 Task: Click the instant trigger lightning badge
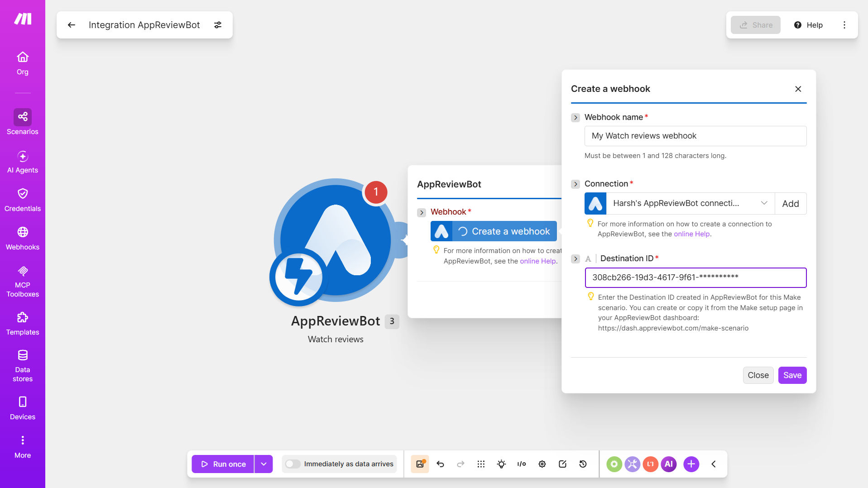[298, 277]
